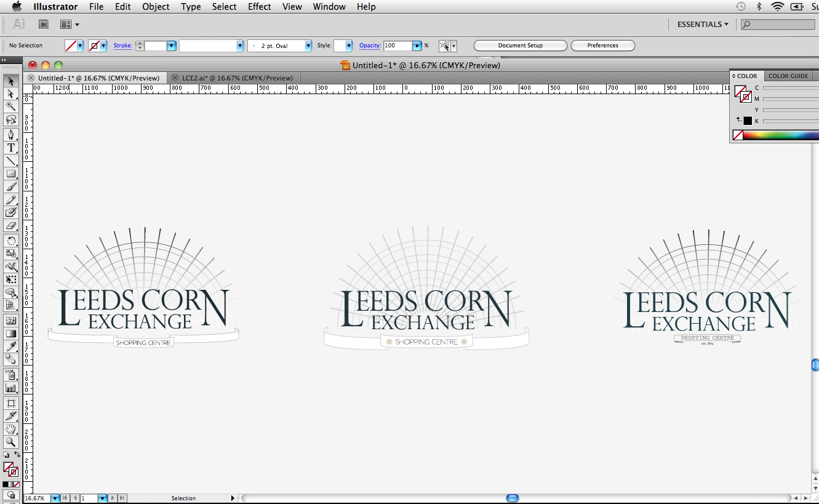Select the Magic Wand tool

pyautogui.click(x=11, y=106)
